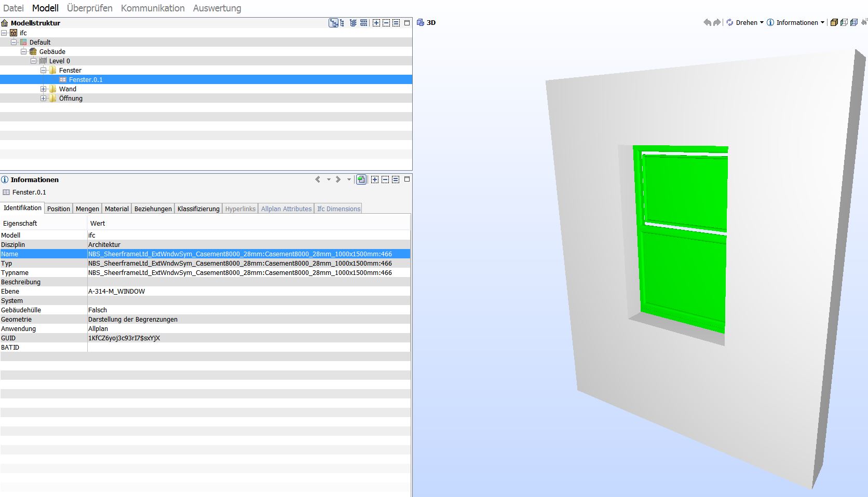
Task: Maximize the Modellstruktur panel
Action: tap(407, 23)
